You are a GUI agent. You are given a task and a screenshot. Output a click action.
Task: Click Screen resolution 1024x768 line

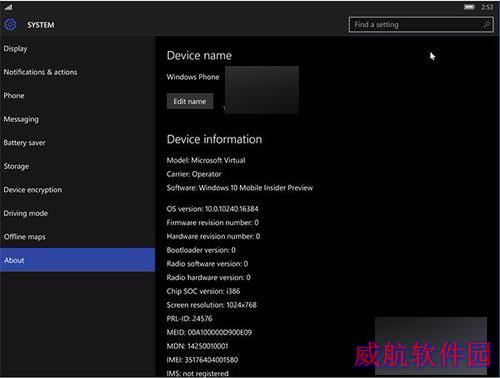pyautogui.click(x=212, y=305)
